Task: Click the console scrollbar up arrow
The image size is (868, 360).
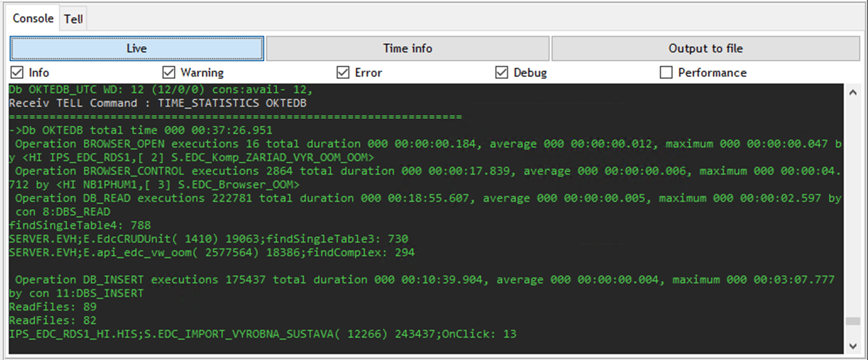Action: click(x=852, y=92)
